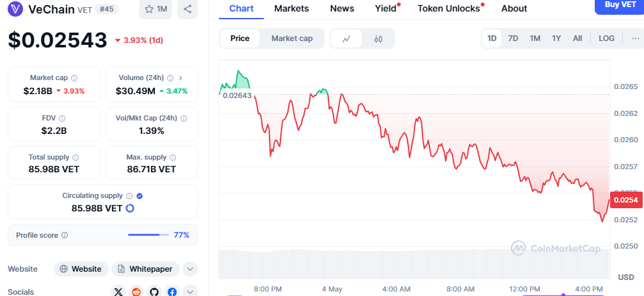Switch to candlestick chart icon
Screen dimensions: 644x296
click(x=378, y=38)
